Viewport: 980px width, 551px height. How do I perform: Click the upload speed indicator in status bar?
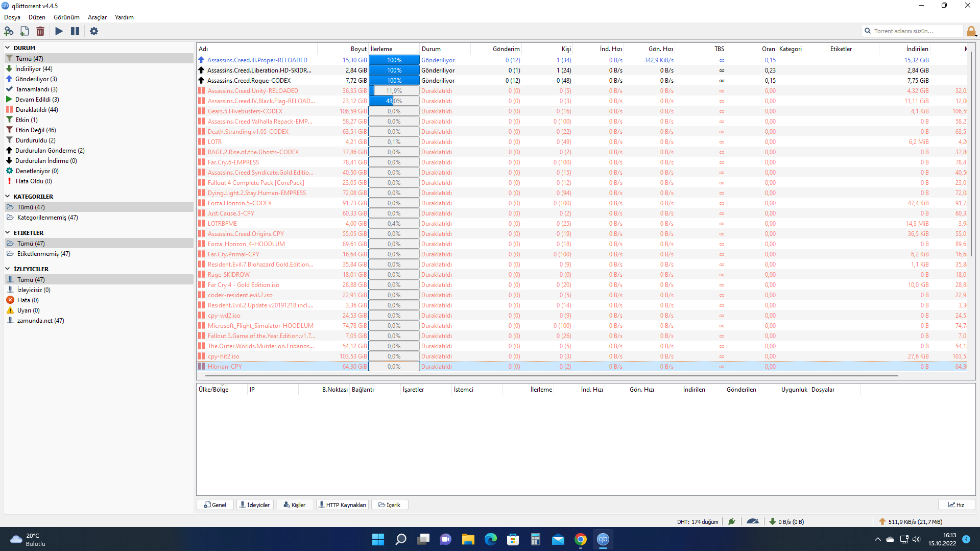coord(911,521)
